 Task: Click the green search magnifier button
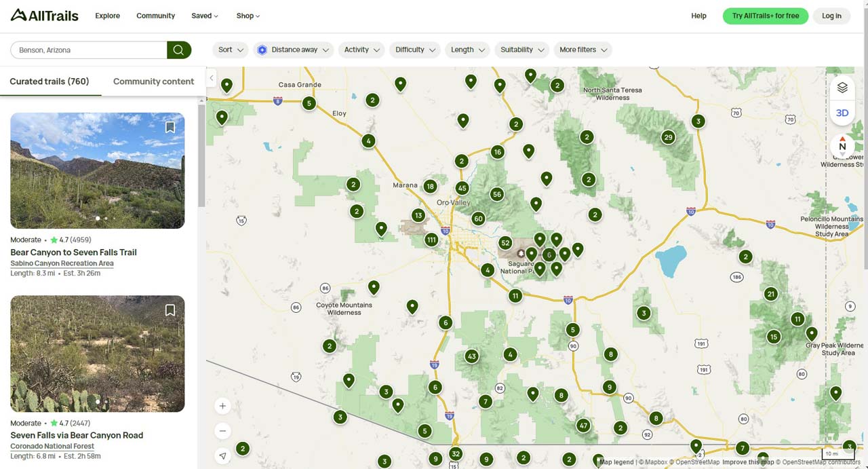(179, 50)
